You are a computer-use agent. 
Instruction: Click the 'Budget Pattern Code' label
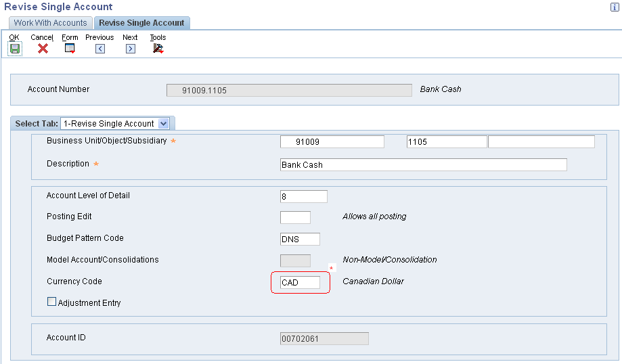tap(85, 238)
